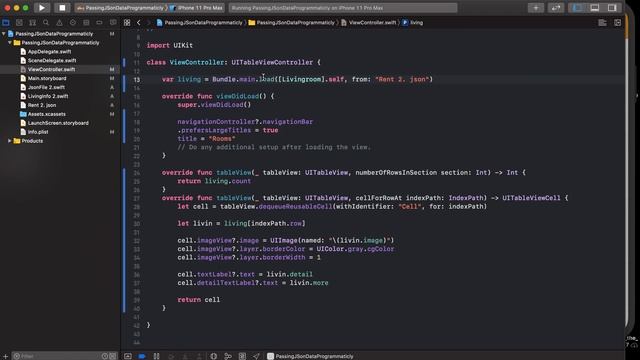The image size is (640, 360).
Task: Click the project name in the jump bar
Action: (x=200, y=23)
